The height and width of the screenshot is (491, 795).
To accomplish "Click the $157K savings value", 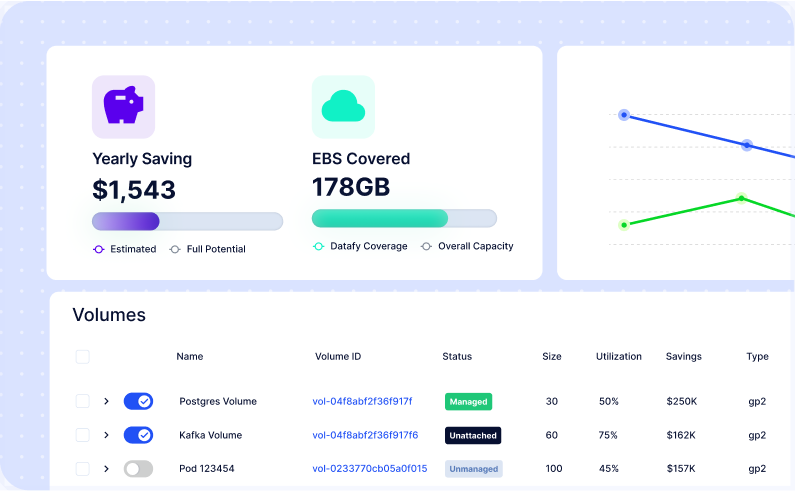I will [681, 469].
